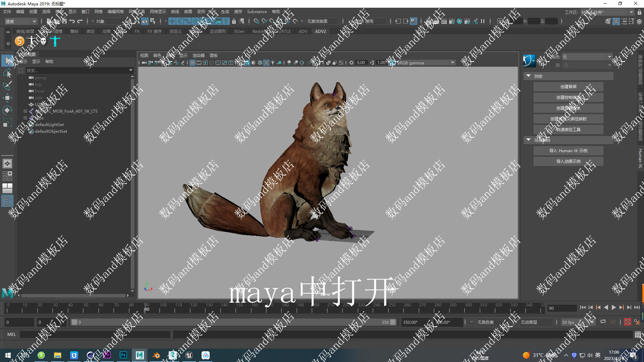Click the 导入 Human IK 示例 button
This screenshot has width=644, height=362.
pos(568,150)
